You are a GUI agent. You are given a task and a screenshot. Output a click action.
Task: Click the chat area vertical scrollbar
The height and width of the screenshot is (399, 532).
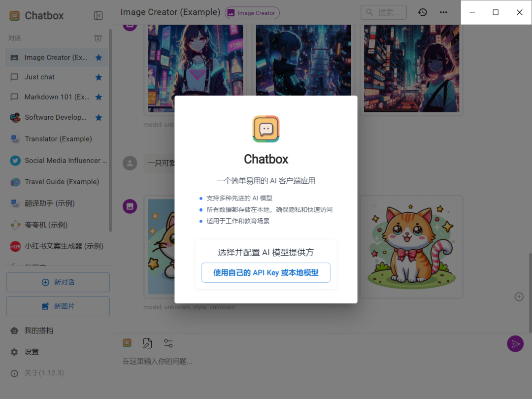530,293
